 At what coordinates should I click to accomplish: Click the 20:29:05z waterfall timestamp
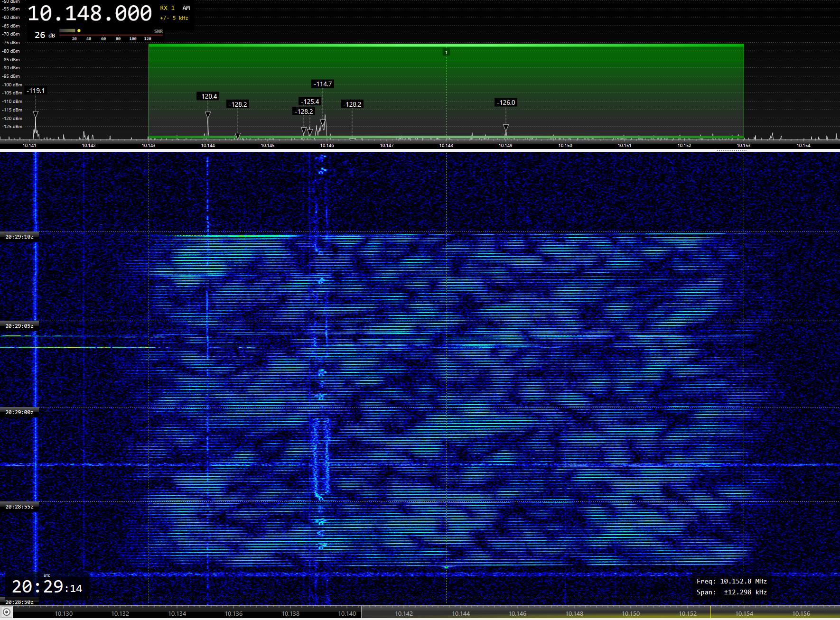click(x=19, y=326)
